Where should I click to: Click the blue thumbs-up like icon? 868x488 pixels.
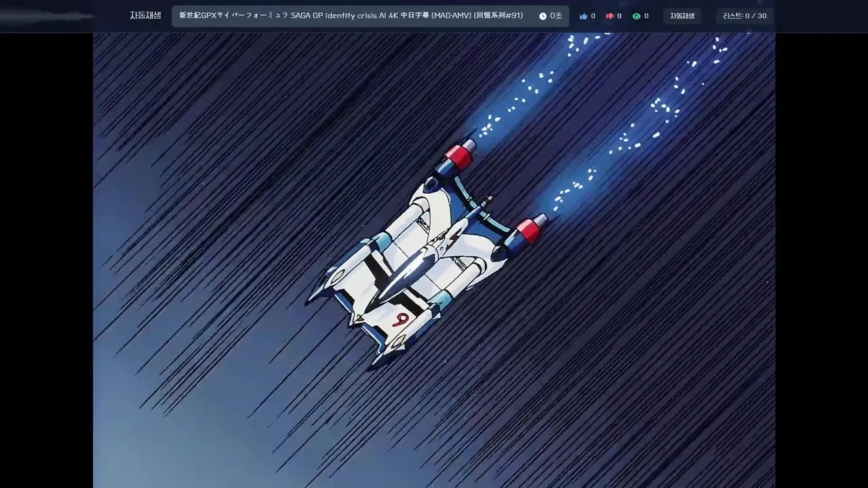(583, 16)
